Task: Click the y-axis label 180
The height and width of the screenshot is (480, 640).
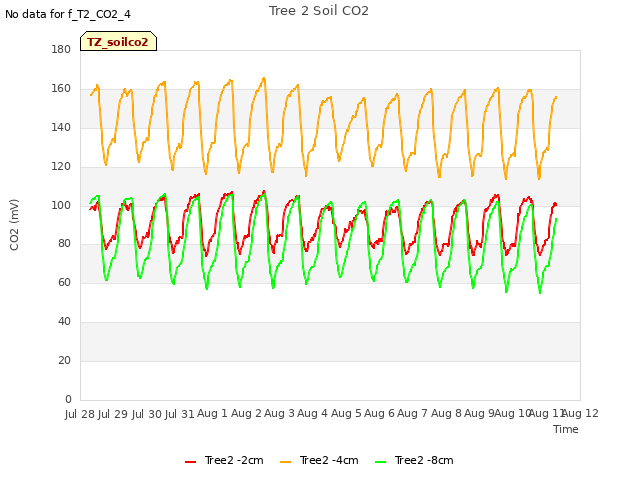Action: coord(61,49)
